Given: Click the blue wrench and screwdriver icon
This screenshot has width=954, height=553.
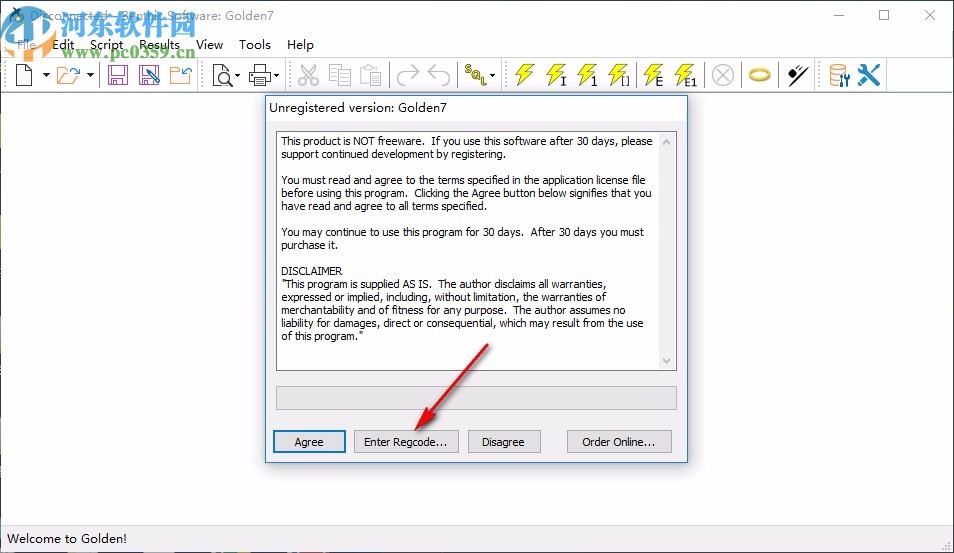Looking at the screenshot, I should [x=869, y=75].
